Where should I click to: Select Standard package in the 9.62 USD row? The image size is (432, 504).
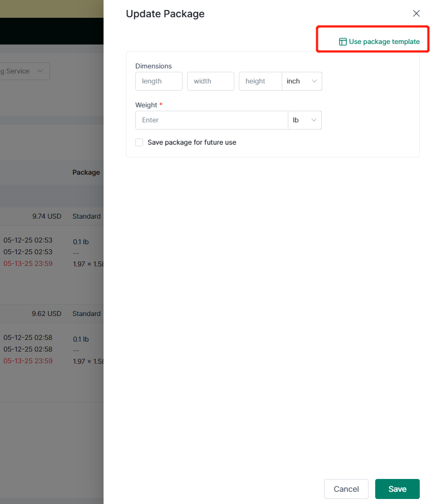pyautogui.click(x=86, y=314)
